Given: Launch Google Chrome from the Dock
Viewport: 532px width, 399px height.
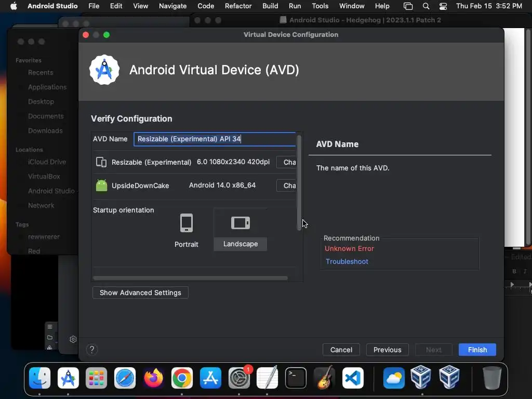Looking at the screenshot, I should coord(182,378).
